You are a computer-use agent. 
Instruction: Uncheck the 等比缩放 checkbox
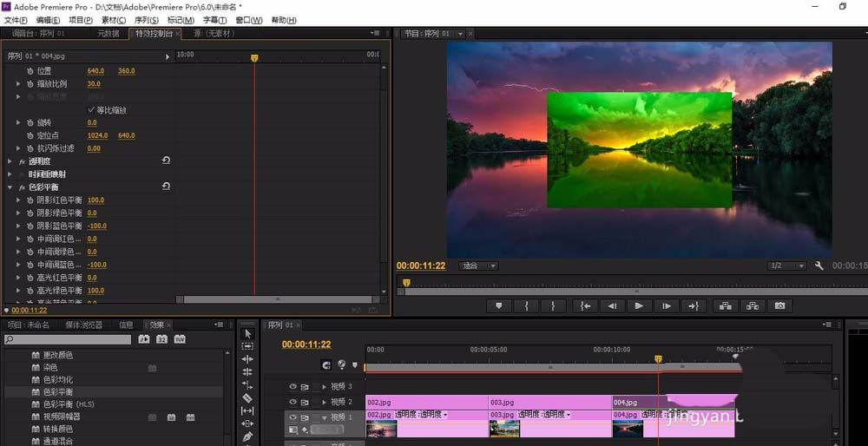click(91, 110)
